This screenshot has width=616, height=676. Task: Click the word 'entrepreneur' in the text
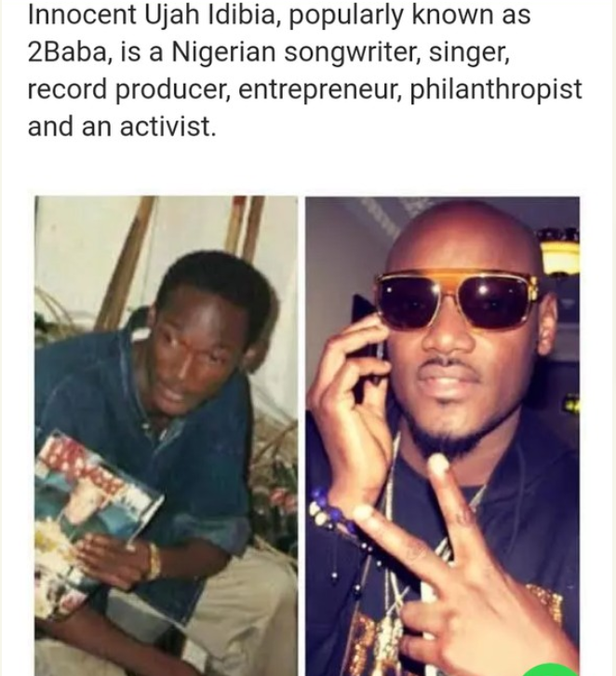pyautogui.click(x=320, y=89)
